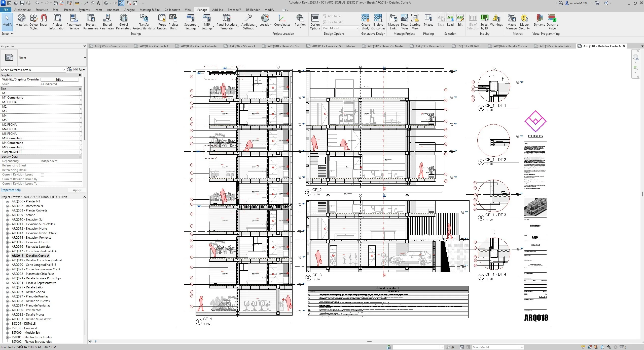
Task: Open Global Parameters dialog
Action: point(123,22)
